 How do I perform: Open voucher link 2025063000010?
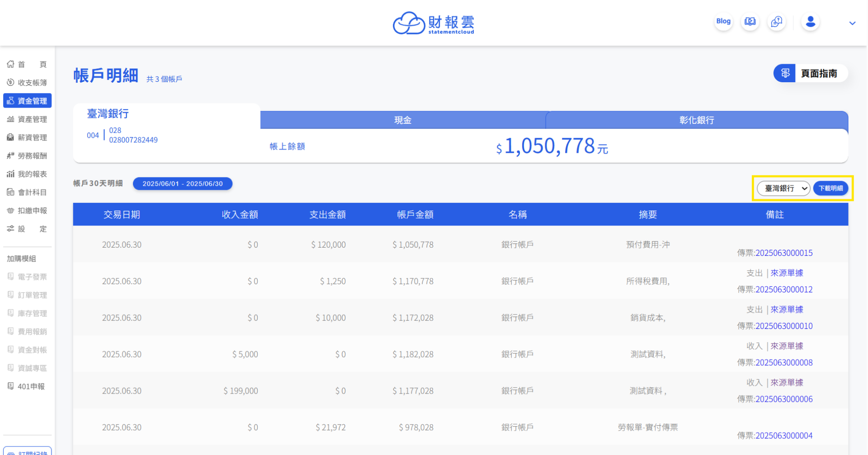tap(784, 326)
